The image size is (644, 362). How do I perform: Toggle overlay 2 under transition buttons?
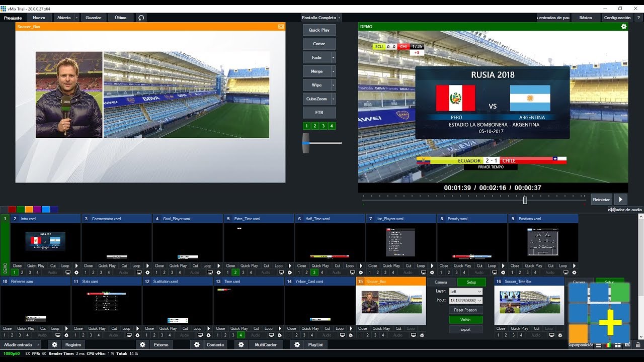(315, 126)
